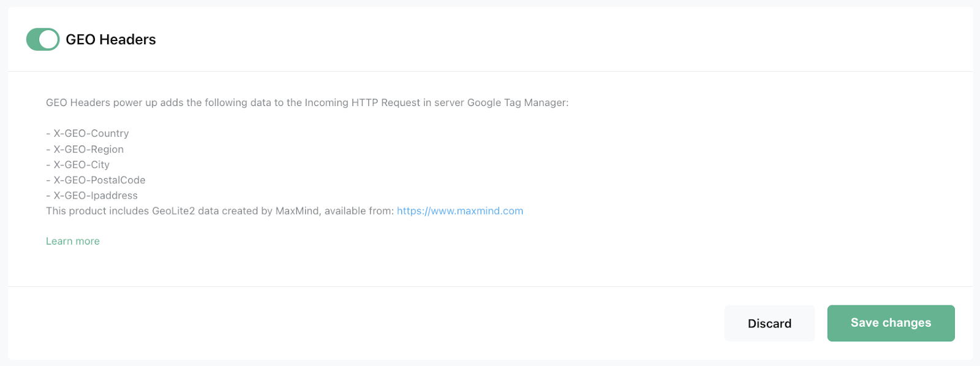Click 'Google Tag Manager' in the description
The width and height of the screenshot is (980, 366).
point(516,103)
